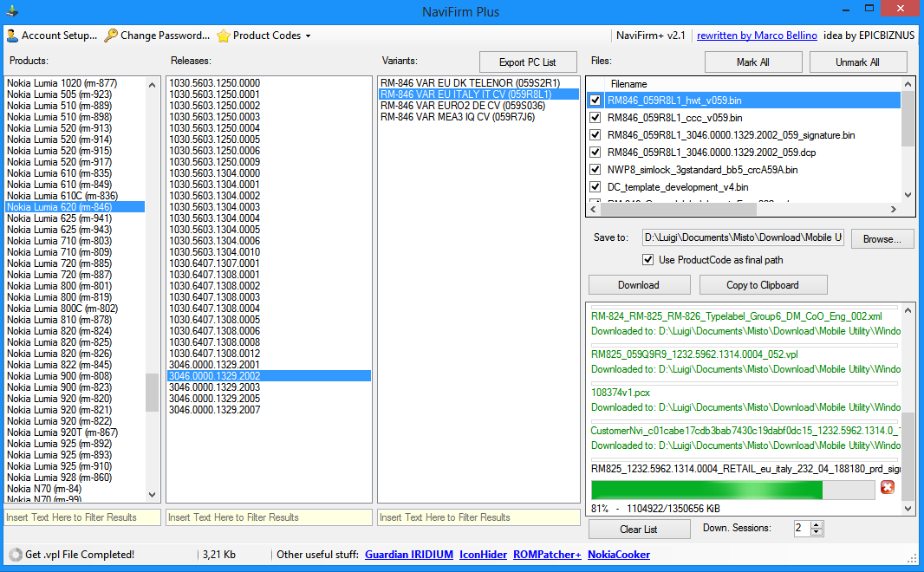This screenshot has width=924, height=572.
Task: Click the Down. Sessions value field
Action: coord(802,529)
